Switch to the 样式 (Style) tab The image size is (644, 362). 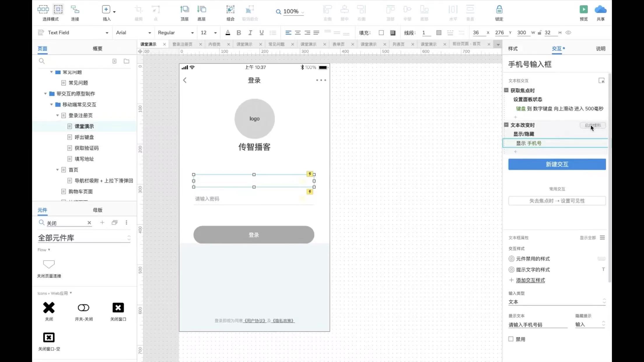512,49
